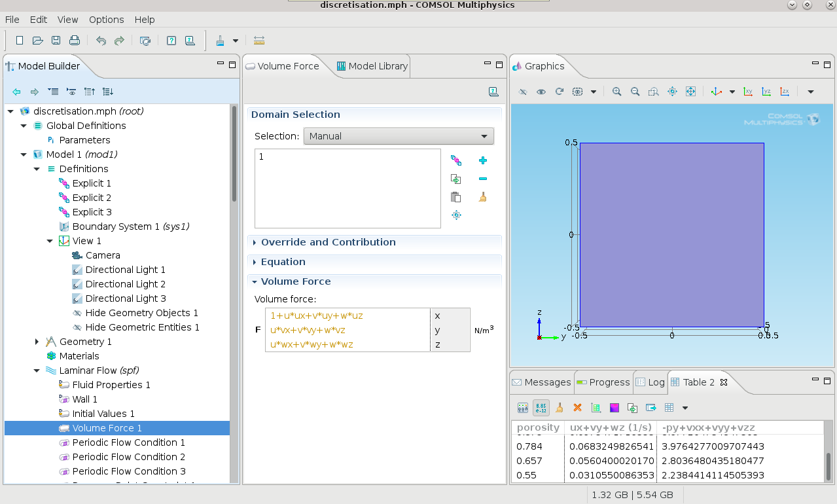Click the x-component volume force field
The width and height of the screenshot is (837, 504).
point(347,315)
